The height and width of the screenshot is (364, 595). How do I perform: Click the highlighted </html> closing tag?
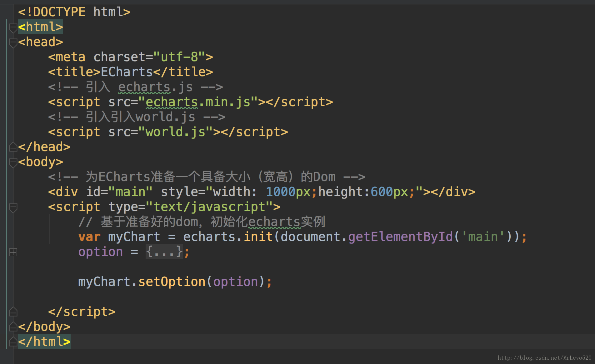(x=44, y=342)
